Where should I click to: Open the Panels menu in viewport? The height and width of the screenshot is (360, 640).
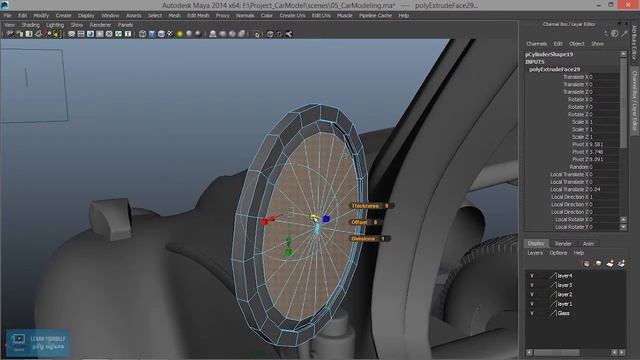coord(125,25)
